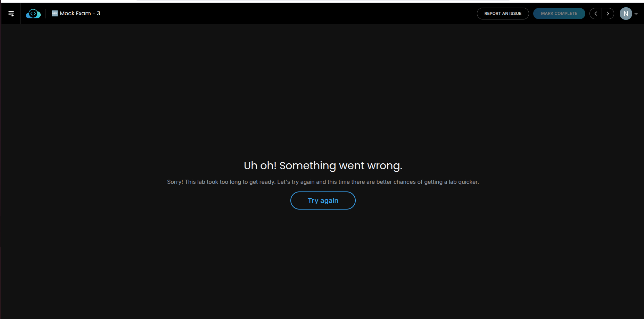Image resolution: width=644 pixels, height=319 pixels.
Task: Go to the previous lesson arrow
Action: pos(596,14)
